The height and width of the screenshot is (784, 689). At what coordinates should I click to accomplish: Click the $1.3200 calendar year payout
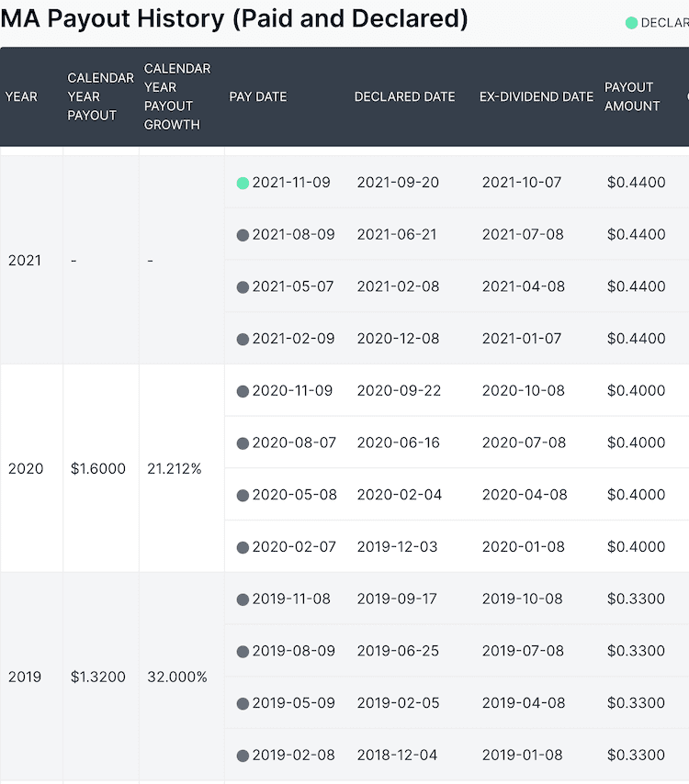pos(98,677)
